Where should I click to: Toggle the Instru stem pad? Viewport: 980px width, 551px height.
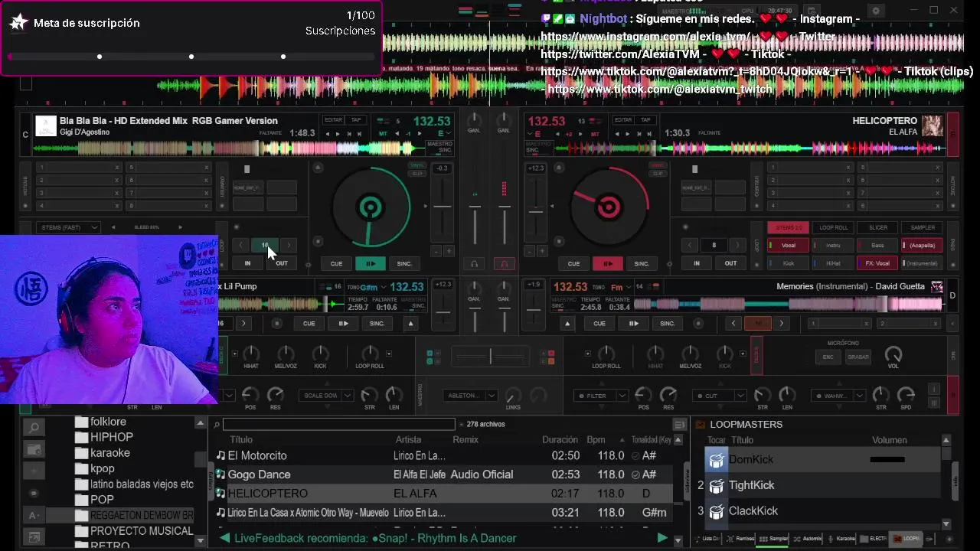[x=833, y=246]
